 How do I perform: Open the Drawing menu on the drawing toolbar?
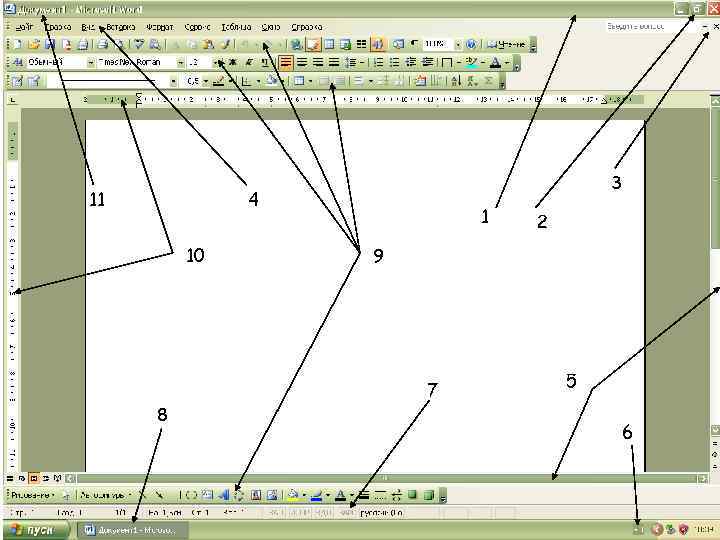(x=32, y=495)
